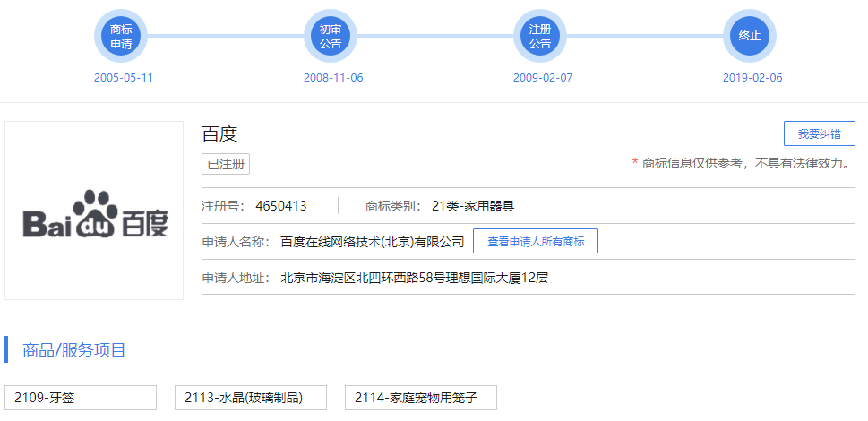Select the trademark name 百度 heading

[219, 133]
